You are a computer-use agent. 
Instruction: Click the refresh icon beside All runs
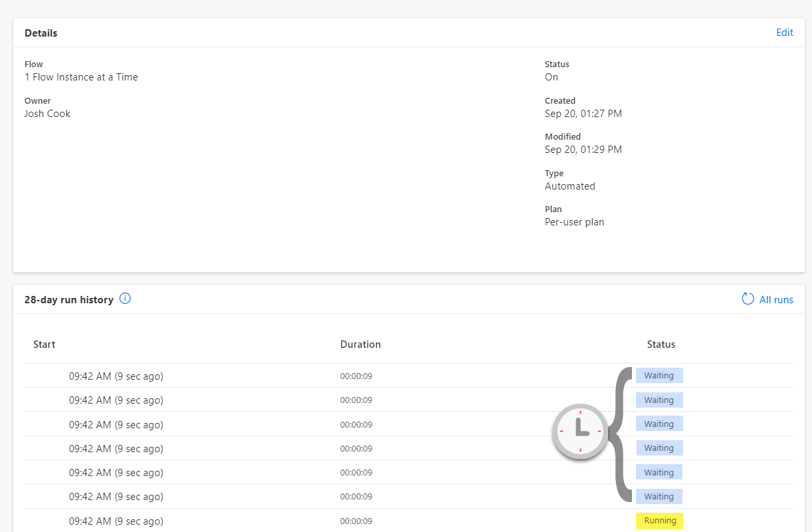(748, 299)
